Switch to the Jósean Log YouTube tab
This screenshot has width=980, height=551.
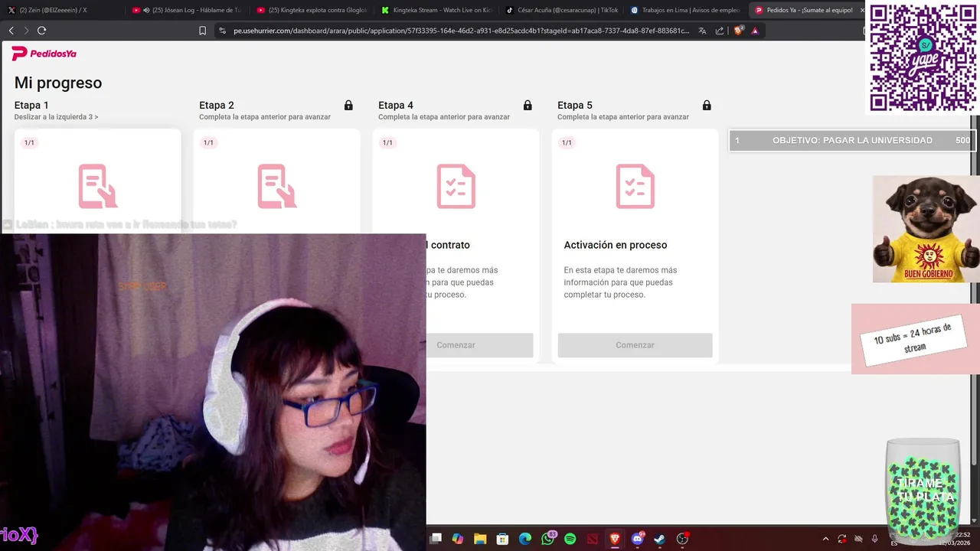[x=187, y=10]
